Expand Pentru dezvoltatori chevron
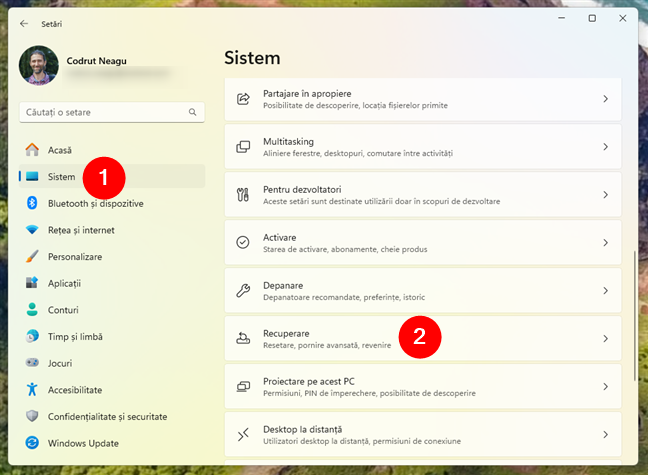 pyautogui.click(x=605, y=195)
